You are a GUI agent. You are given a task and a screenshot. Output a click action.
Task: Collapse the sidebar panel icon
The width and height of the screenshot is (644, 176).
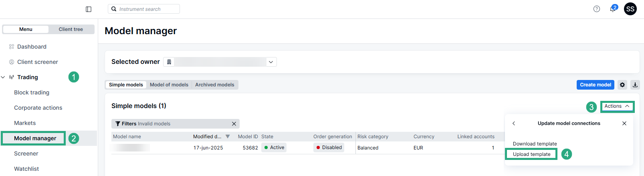[x=89, y=9]
